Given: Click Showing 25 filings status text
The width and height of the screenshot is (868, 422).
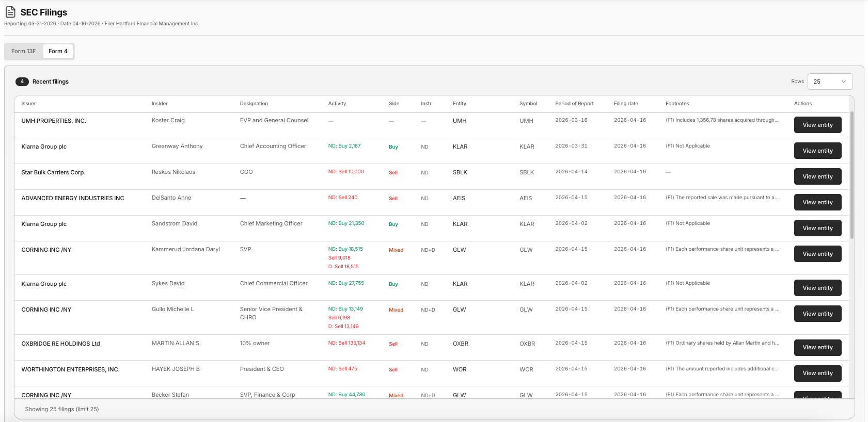Looking at the screenshot, I should tap(62, 409).
